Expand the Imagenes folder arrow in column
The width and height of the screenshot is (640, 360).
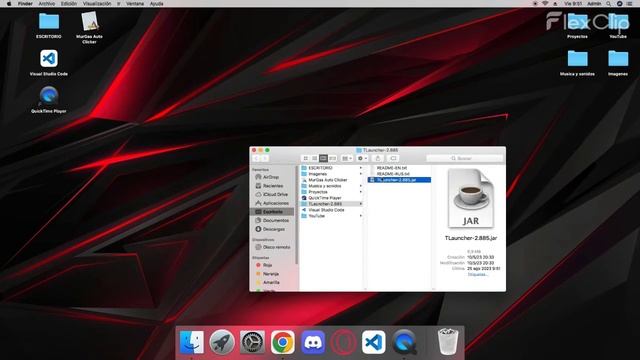tap(360, 174)
